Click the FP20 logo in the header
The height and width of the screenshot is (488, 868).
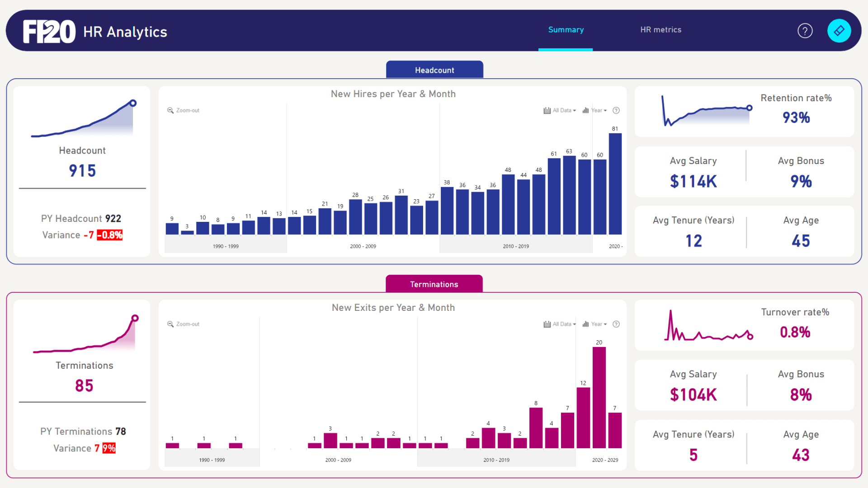[x=50, y=31]
